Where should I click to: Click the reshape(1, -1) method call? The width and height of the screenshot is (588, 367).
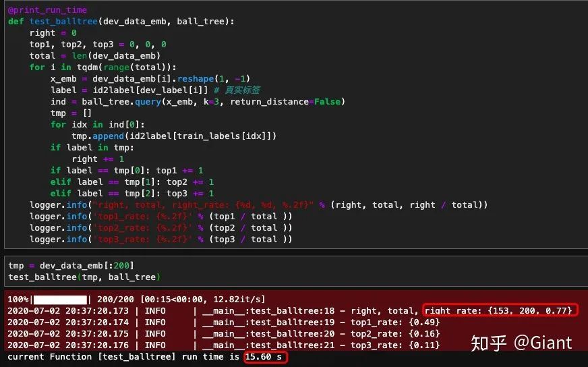click(214, 79)
